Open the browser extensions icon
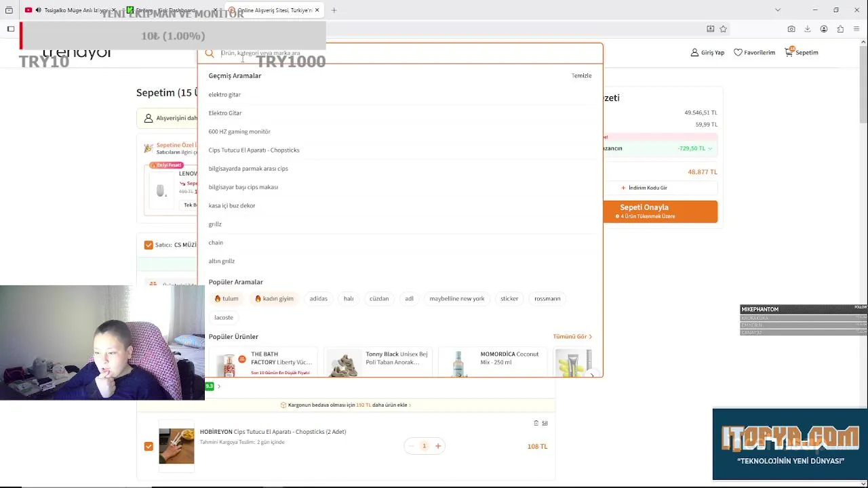 [840, 29]
